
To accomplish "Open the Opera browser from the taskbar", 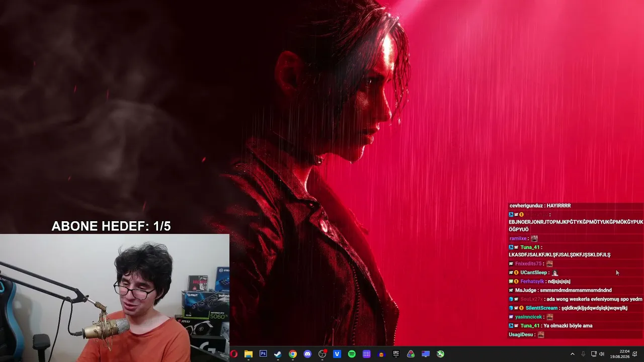I will (x=234, y=354).
